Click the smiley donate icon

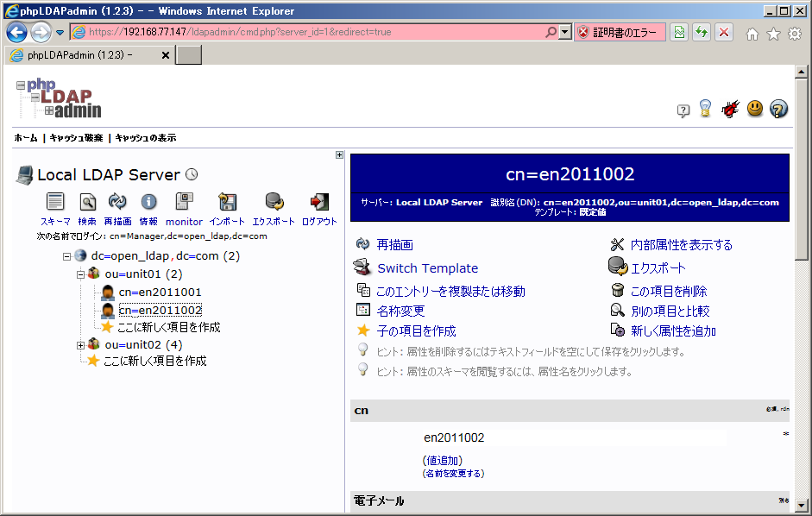(x=755, y=108)
